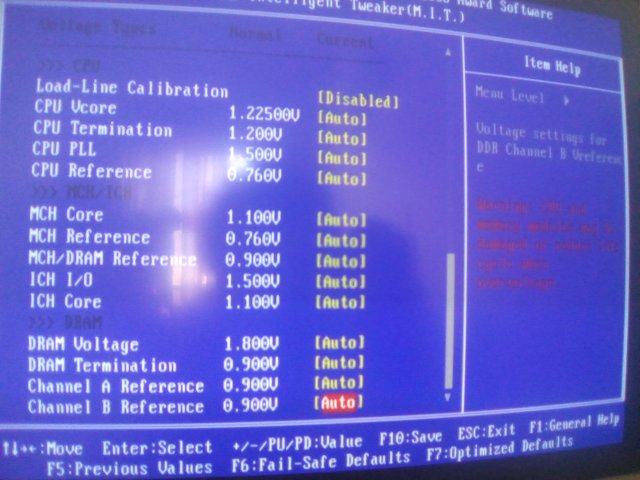
Task: Open the DRAM Voltage [Auto] setting
Action: pyautogui.click(x=339, y=343)
